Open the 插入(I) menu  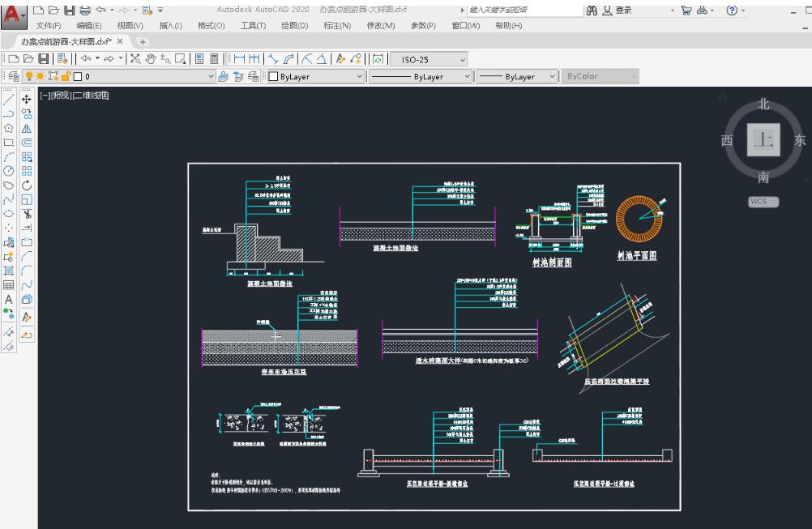[170, 25]
